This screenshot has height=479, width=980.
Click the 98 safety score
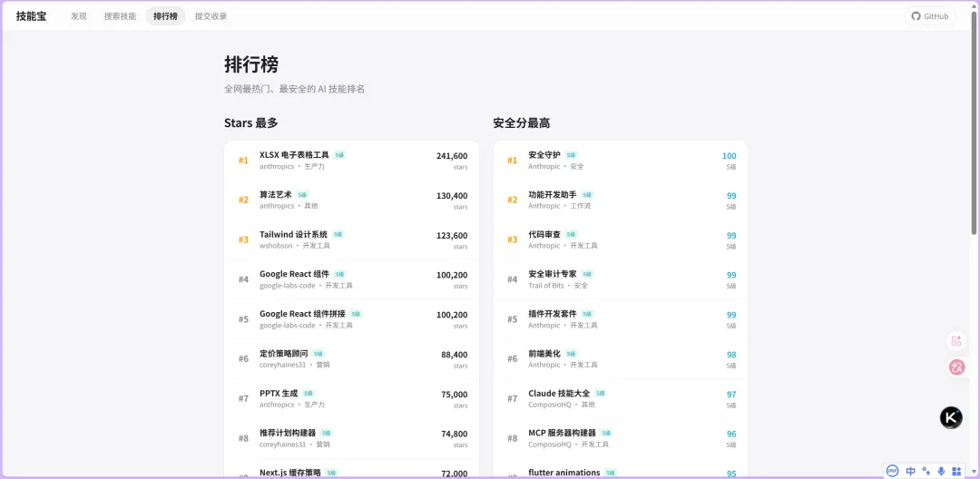pyautogui.click(x=732, y=355)
